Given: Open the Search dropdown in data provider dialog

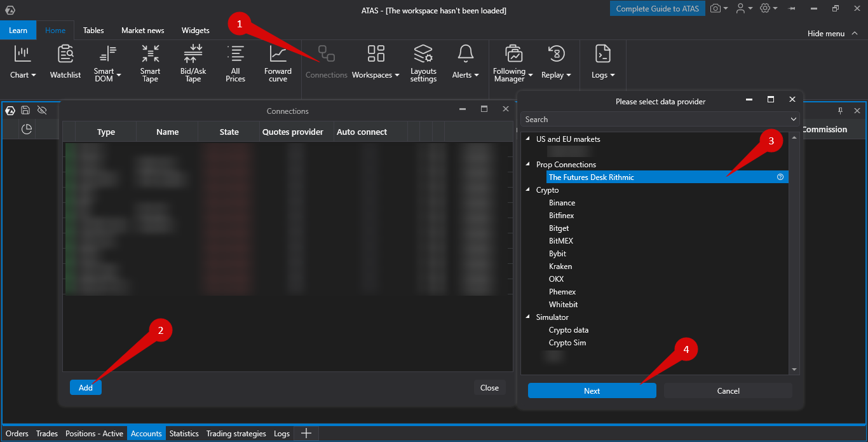Looking at the screenshot, I should pos(793,120).
